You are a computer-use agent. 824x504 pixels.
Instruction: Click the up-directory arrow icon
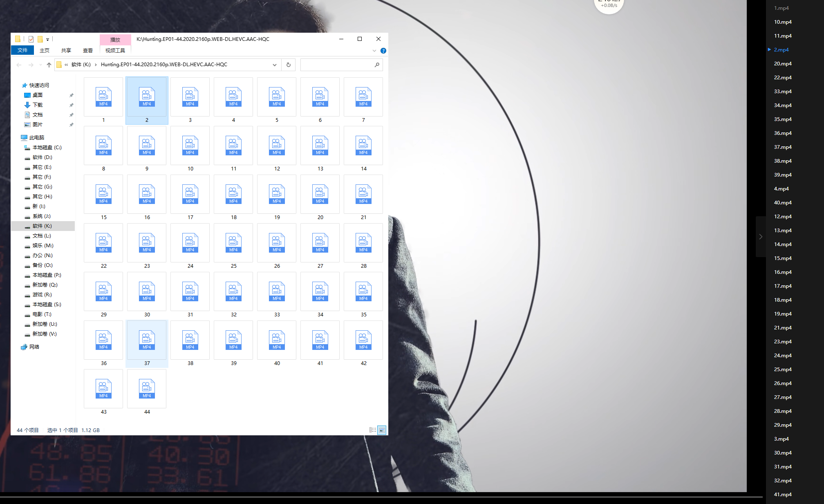click(49, 65)
